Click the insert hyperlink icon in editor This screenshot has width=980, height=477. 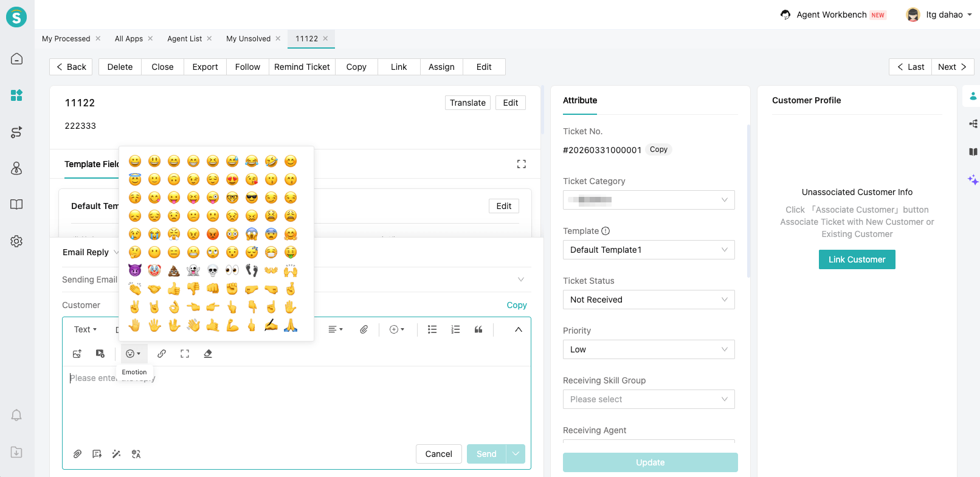click(162, 354)
